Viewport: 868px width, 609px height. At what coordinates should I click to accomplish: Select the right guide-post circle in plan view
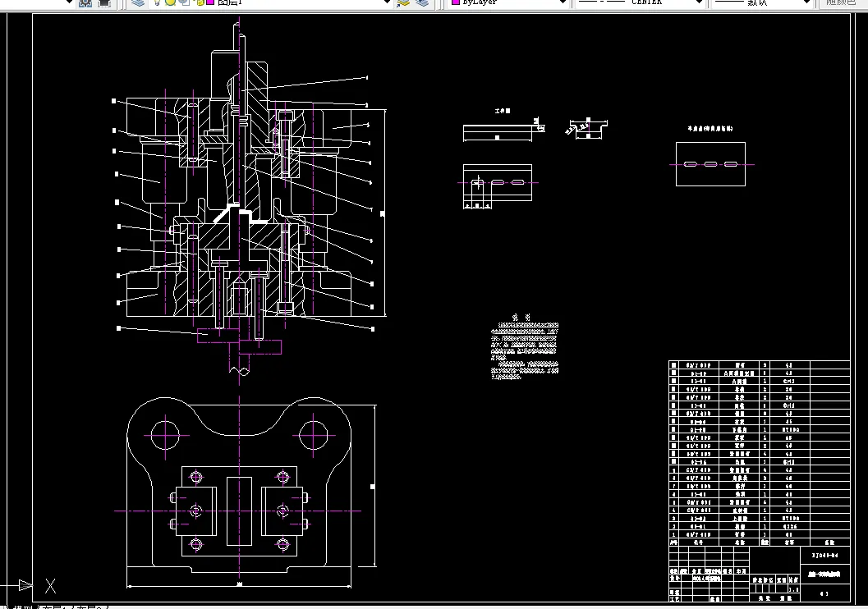(x=314, y=435)
